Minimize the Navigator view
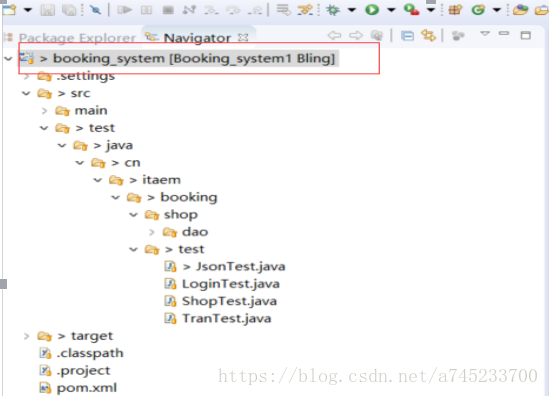The image size is (549, 396). [x=504, y=34]
